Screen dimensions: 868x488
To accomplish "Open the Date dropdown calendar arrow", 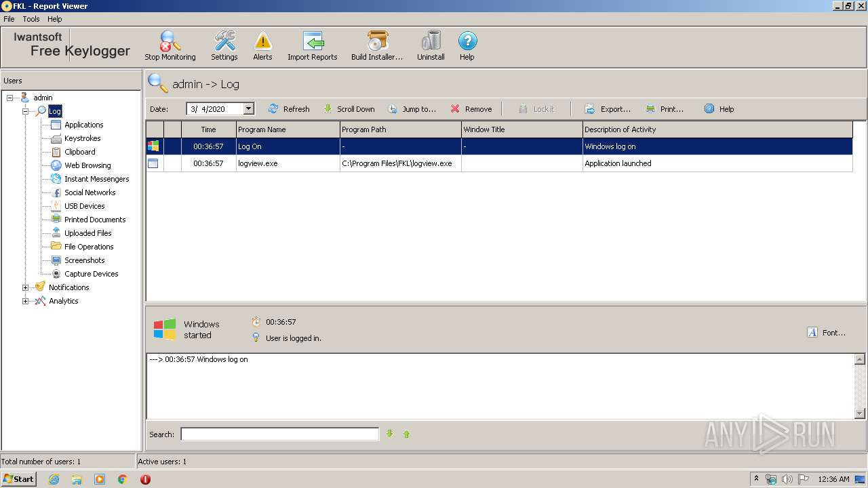I will (248, 108).
